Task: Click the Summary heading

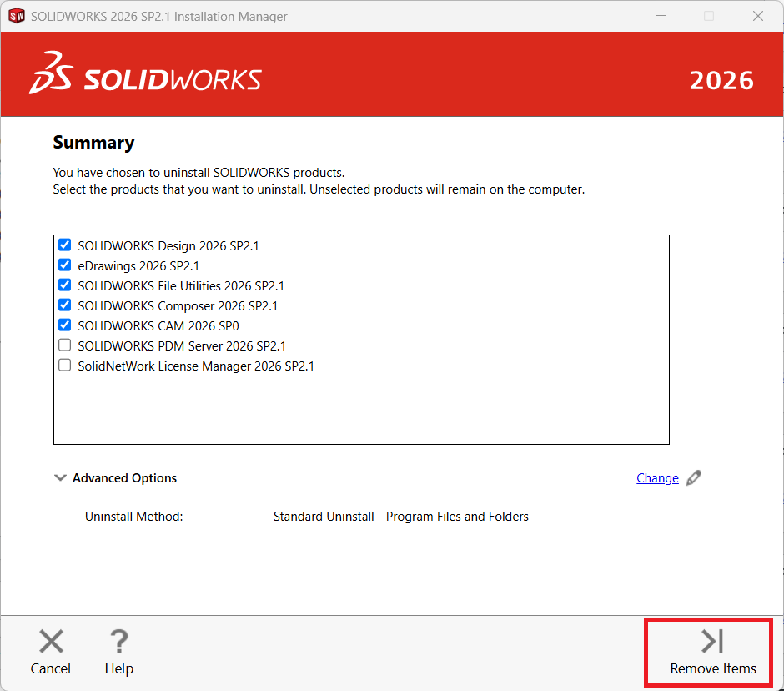Action: tap(93, 143)
